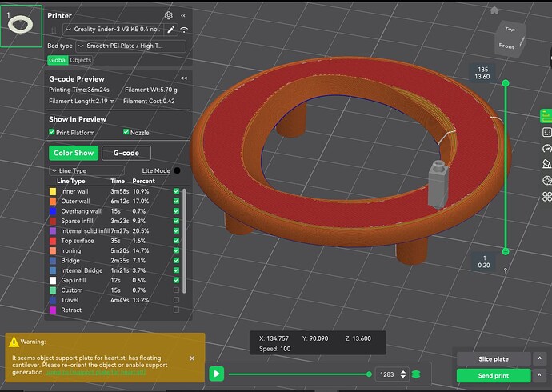Click the Slice plate button
Image resolution: width=552 pixels, height=392 pixels.
[494, 358]
